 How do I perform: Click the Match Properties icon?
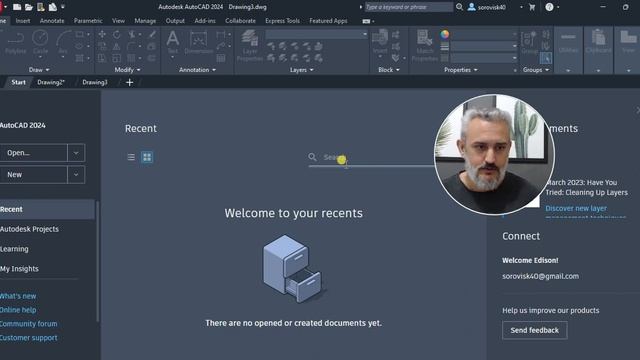point(424,46)
